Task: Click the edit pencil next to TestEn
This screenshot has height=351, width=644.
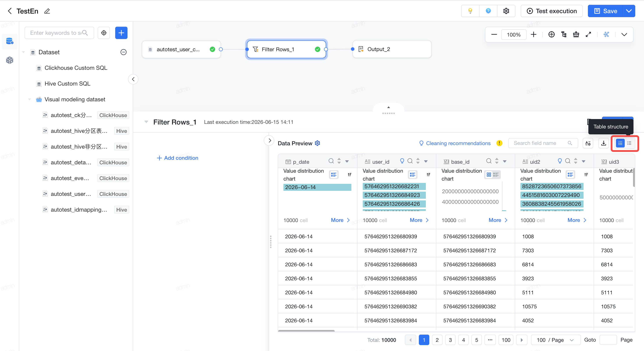Action: coord(47,11)
